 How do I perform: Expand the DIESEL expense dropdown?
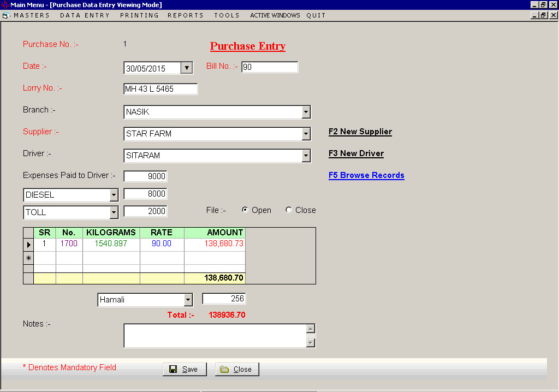[x=113, y=195]
